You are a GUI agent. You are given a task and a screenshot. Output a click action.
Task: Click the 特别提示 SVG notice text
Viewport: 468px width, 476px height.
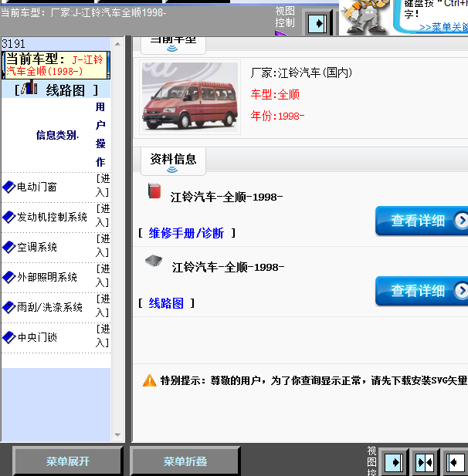click(x=314, y=380)
